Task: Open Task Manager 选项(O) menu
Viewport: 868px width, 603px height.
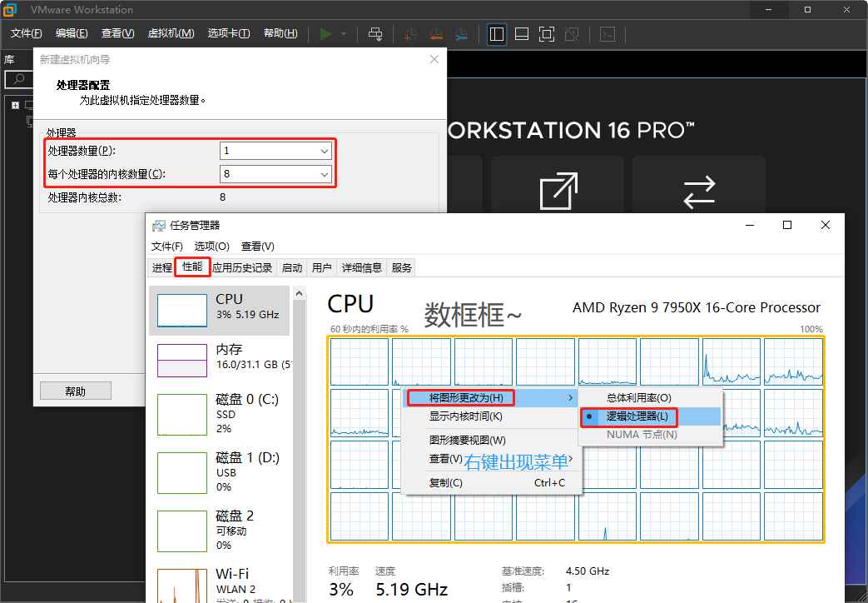Action: pos(211,246)
